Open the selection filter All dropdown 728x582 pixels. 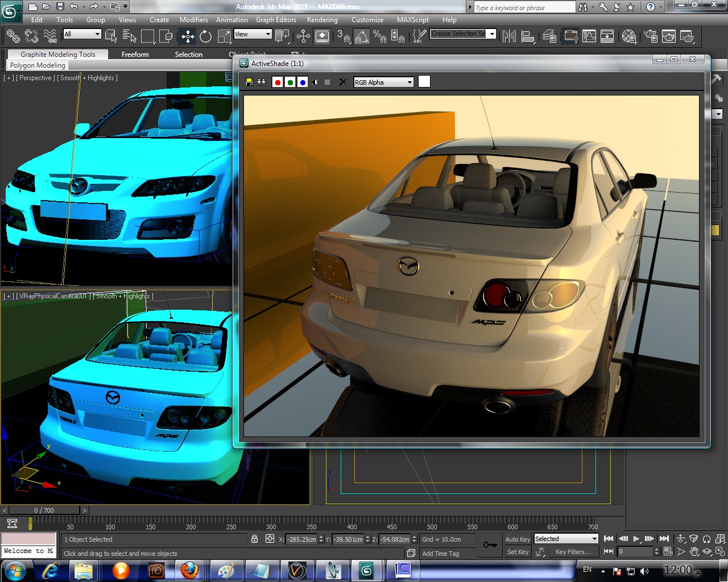(82, 34)
